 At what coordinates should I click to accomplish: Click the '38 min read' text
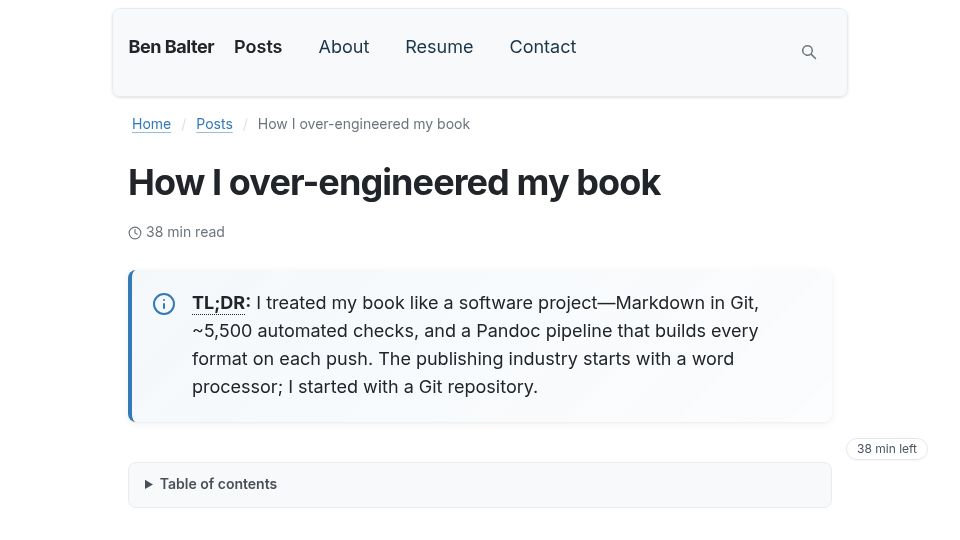[186, 232]
